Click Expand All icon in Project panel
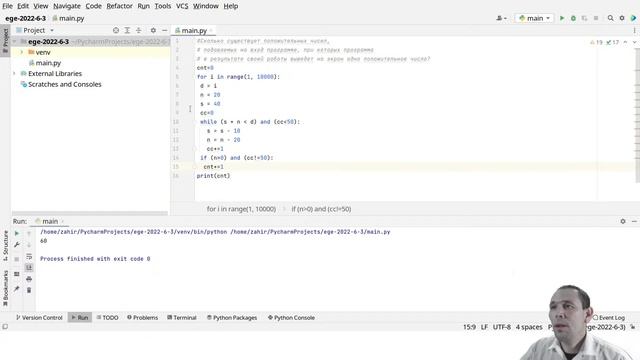 point(127,30)
